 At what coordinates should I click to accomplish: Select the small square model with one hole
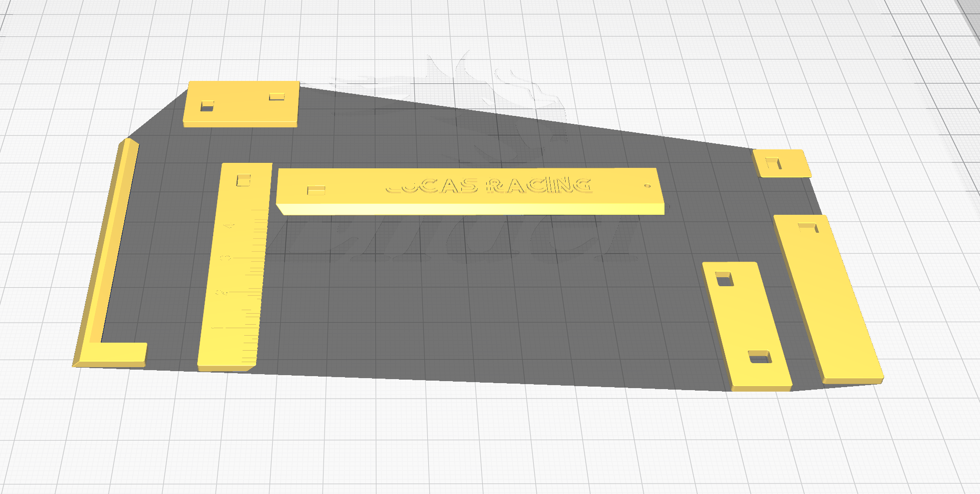(781, 163)
